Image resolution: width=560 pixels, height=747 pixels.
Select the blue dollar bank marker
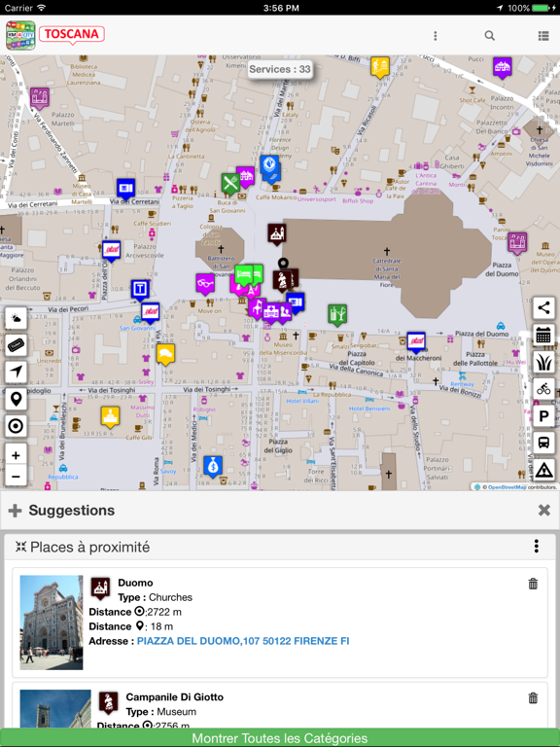213,467
